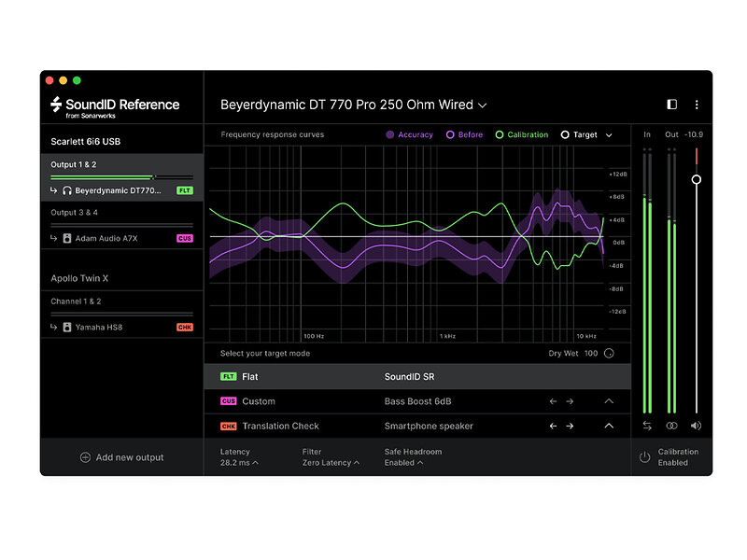Click the output volume slider handle
Viewport: 747px width, 560px height.
(696, 179)
